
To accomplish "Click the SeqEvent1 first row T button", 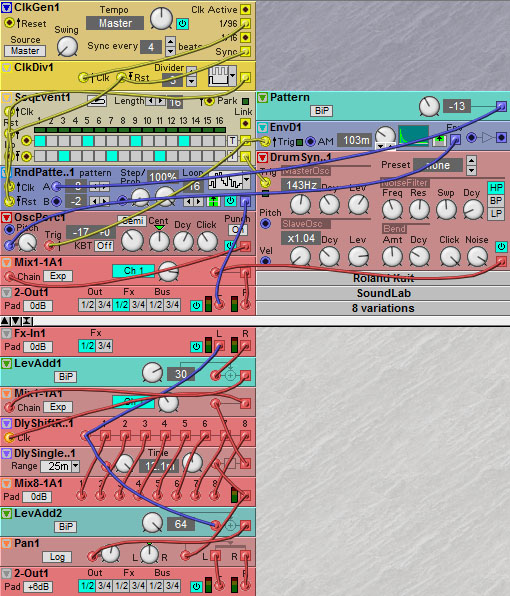I will tap(232, 141).
